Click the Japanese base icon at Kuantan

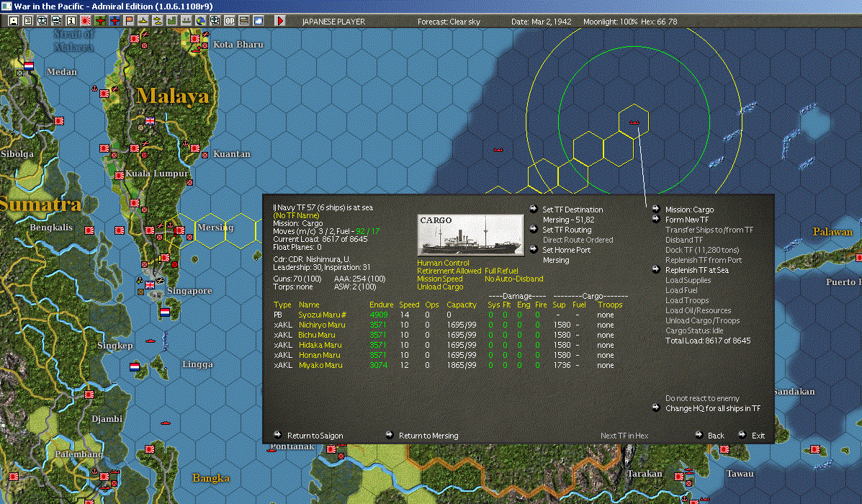coord(194,148)
